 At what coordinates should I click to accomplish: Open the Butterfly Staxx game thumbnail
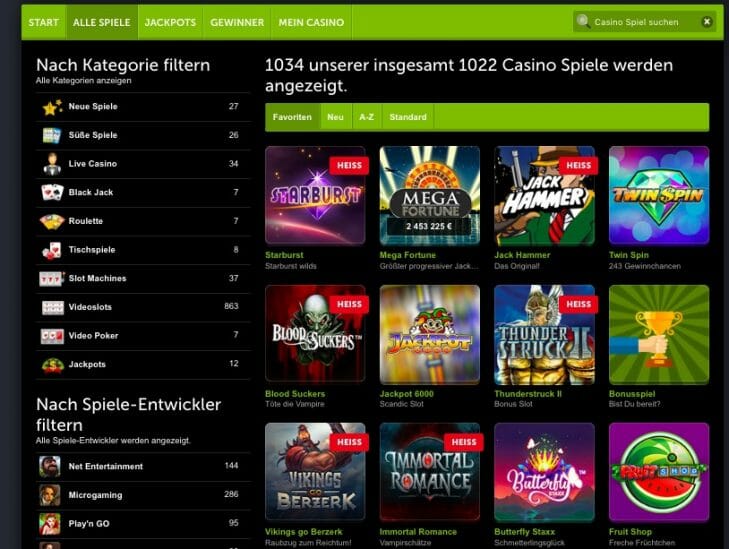click(x=544, y=472)
